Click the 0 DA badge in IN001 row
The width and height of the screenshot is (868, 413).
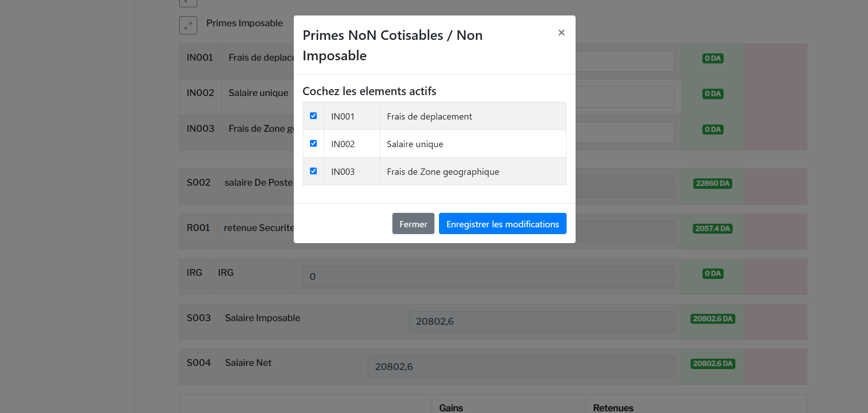tap(712, 58)
